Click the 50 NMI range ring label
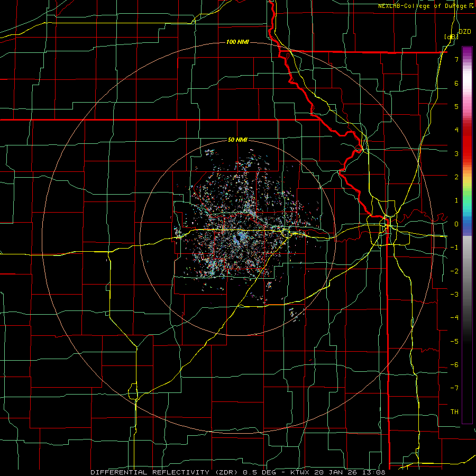The image size is (476, 476). [x=237, y=140]
